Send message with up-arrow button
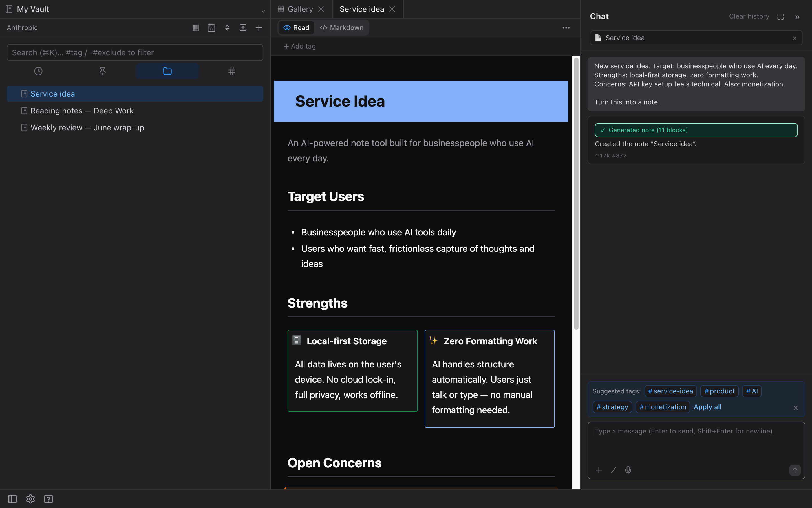Viewport: 812px width, 508px height. (x=795, y=470)
